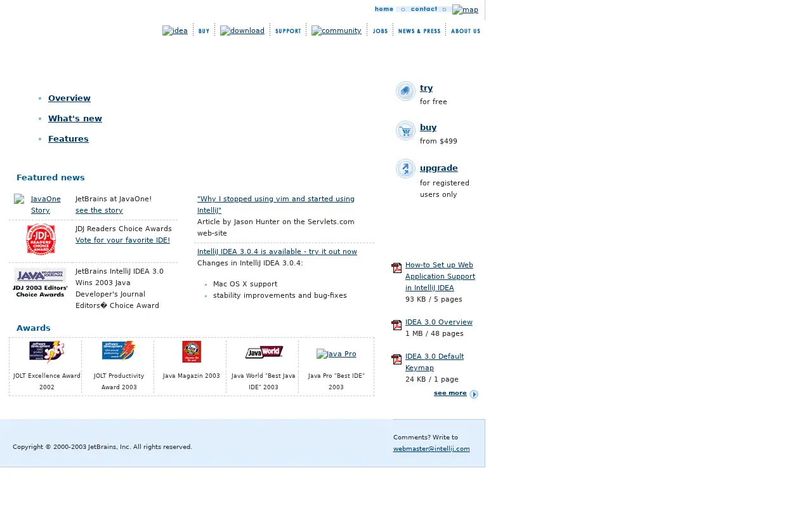Click the JDJ Readers Choice Award badge
This screenshot has width=812, height=508.
click(x=41, y=240)
